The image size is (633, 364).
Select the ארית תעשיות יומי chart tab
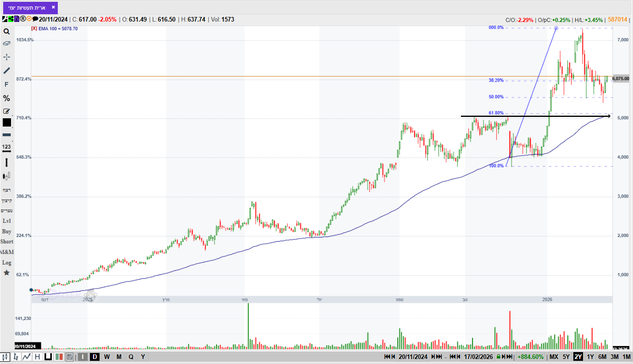pyautogui.click(x=30, y=7)
